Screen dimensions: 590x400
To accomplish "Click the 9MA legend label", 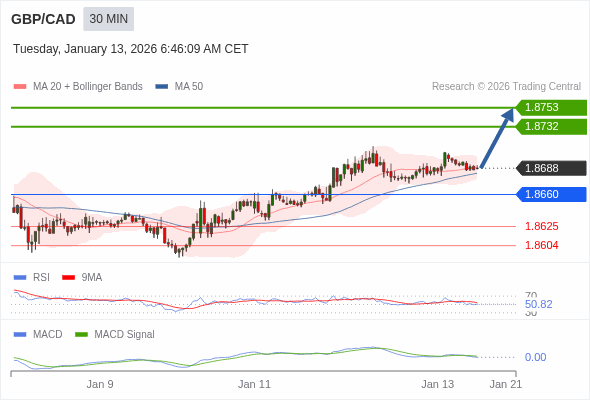I will [x=92, y=278].
